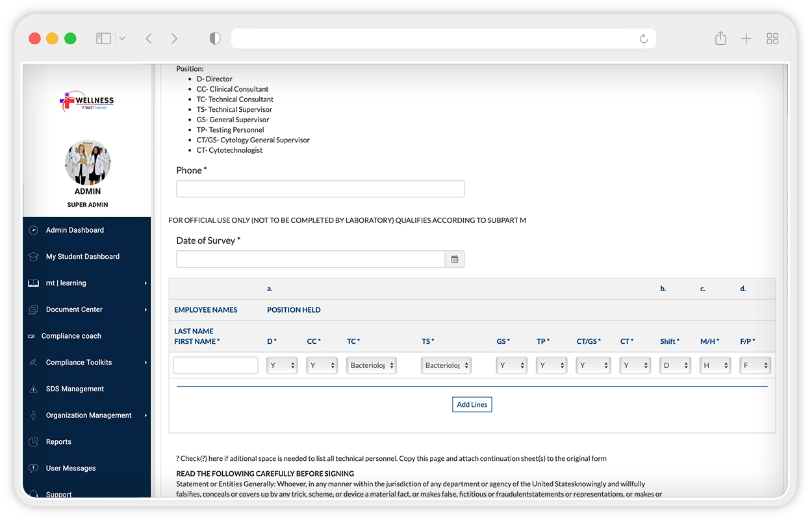Open the D position dropdown

pos(282,365)
